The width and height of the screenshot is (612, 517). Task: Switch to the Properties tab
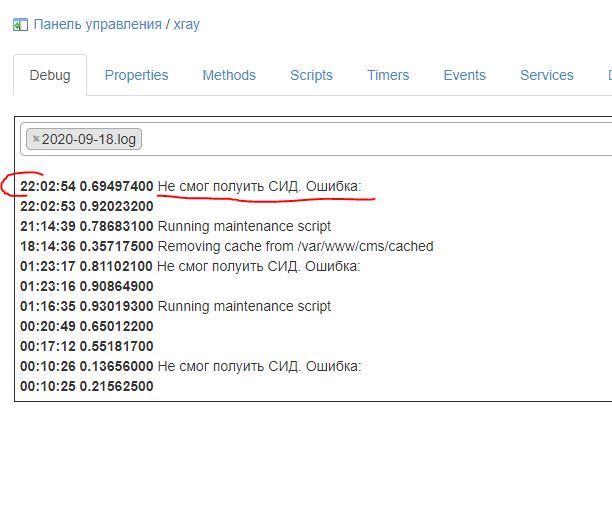(x=136, y=75)
